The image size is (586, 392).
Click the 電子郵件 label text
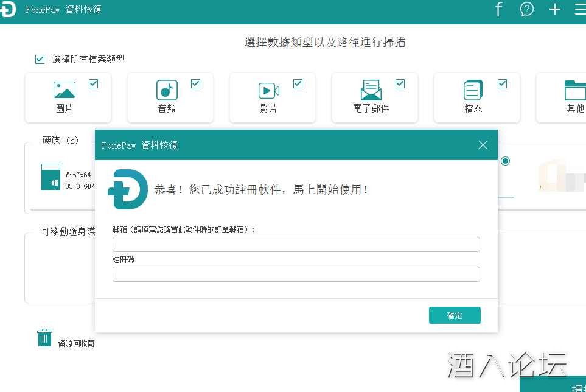click(371, 108)
